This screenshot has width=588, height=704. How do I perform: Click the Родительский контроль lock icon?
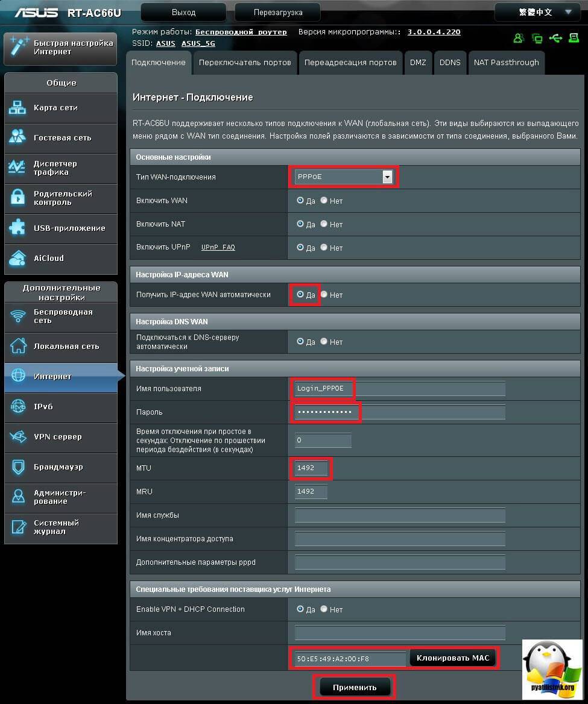tap(17, 198)
